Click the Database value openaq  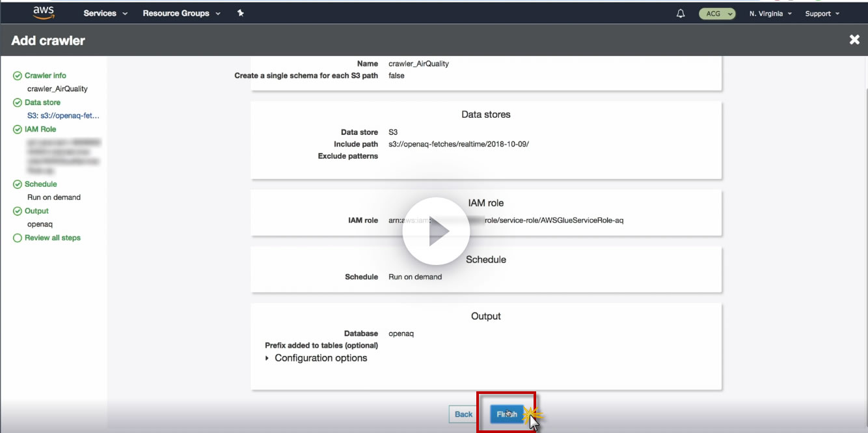click(x=401, y=333)
